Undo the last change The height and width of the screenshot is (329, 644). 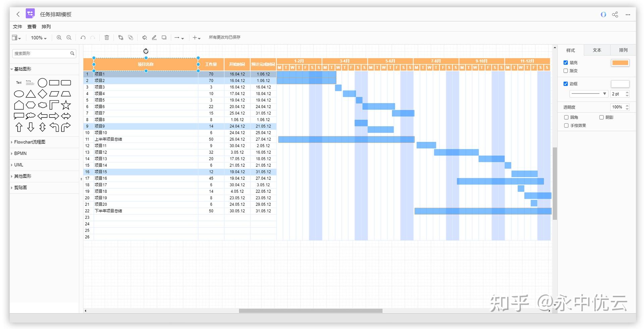[x=83, y=38]
